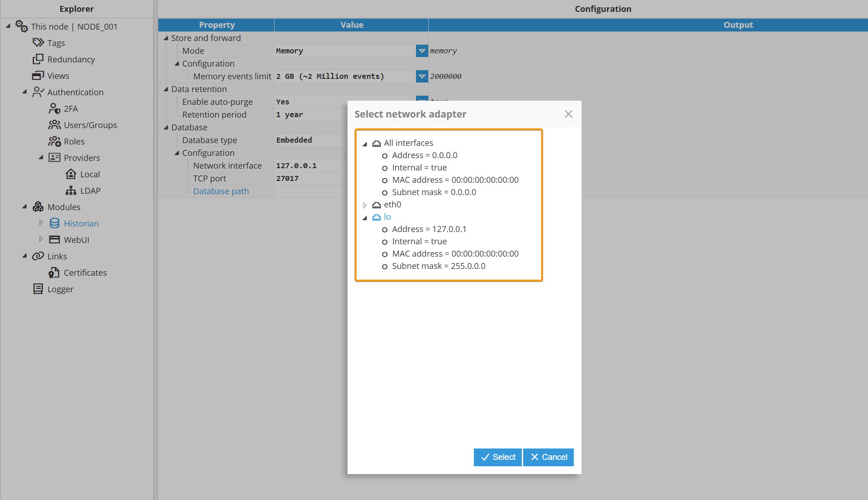The height and width of the screenshot is (500, 868).
Task: Open the 2FA authentication item icon
Action: [x=55, y=108]
